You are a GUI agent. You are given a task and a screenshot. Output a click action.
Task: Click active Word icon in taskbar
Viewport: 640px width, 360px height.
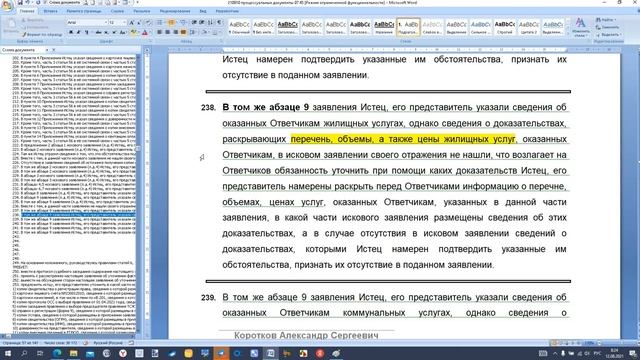click(x=271, y=353)
